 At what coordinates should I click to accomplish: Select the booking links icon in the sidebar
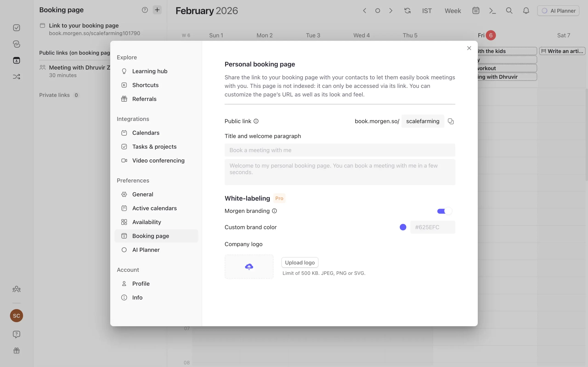[x=16, y=44]
